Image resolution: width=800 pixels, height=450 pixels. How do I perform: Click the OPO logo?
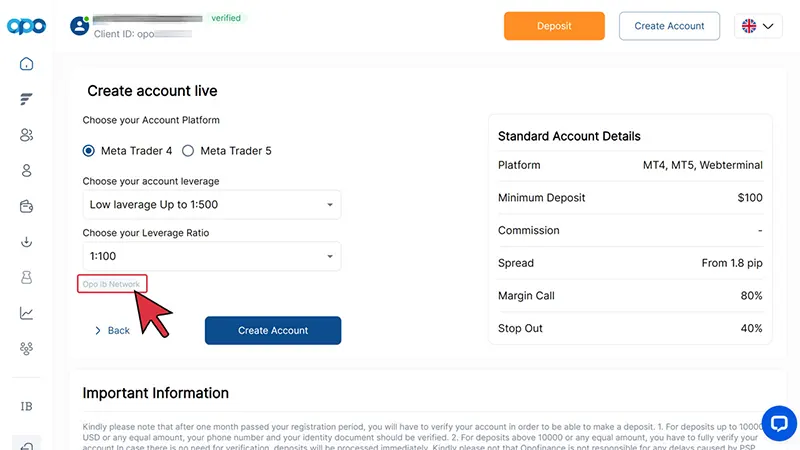(x=27, y=26)
